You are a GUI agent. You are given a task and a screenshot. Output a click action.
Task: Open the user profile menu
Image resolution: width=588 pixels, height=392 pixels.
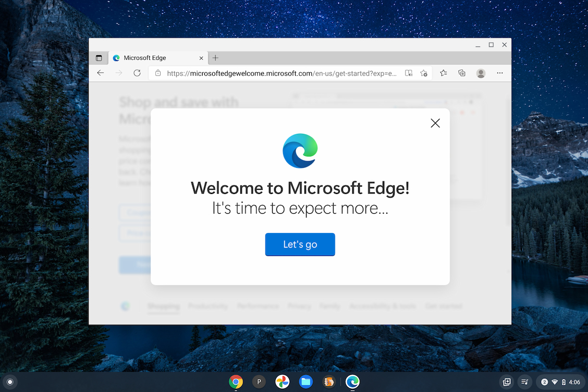pos(481,73)
